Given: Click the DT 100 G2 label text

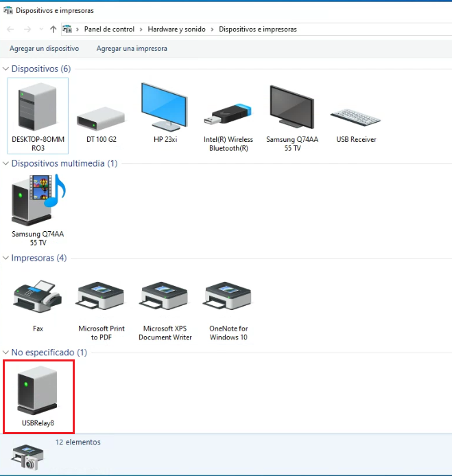Looking at the screenshot, I should pyautogui.click(x=102, y=139).
